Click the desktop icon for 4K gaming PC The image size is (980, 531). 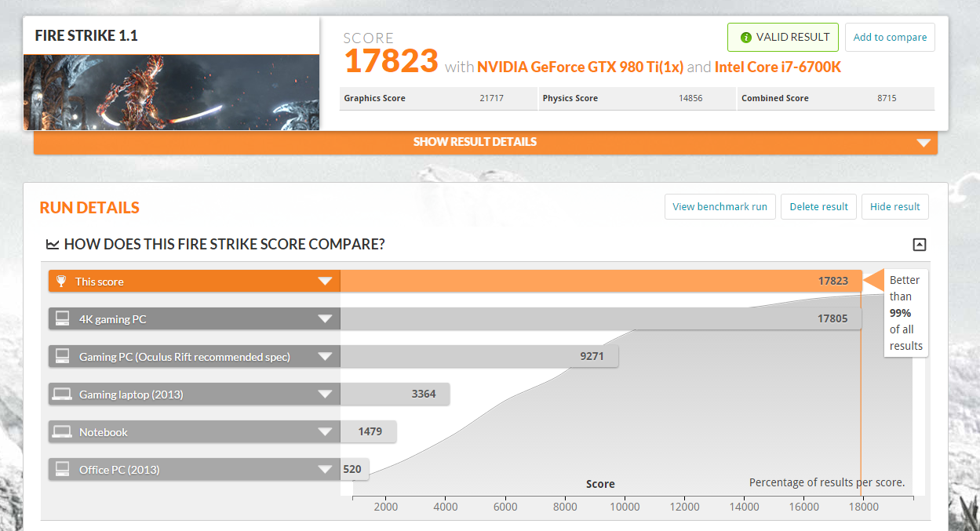tap(63, 319)
